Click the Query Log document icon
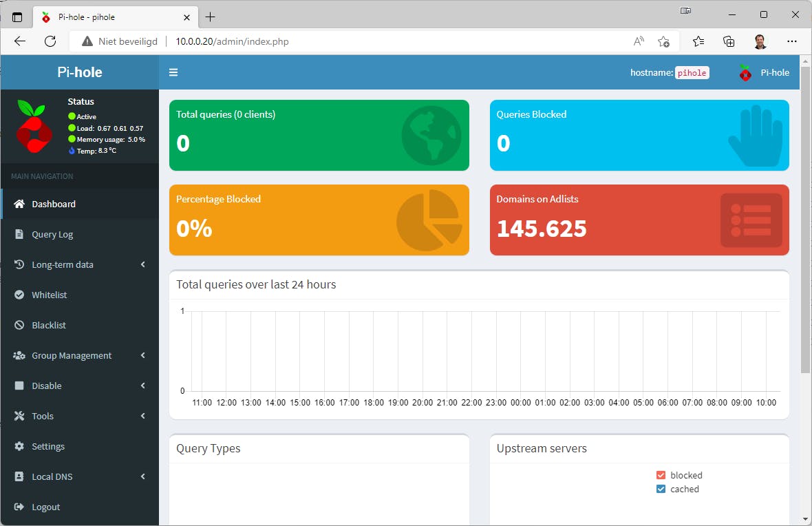 (x=19, y=234)
